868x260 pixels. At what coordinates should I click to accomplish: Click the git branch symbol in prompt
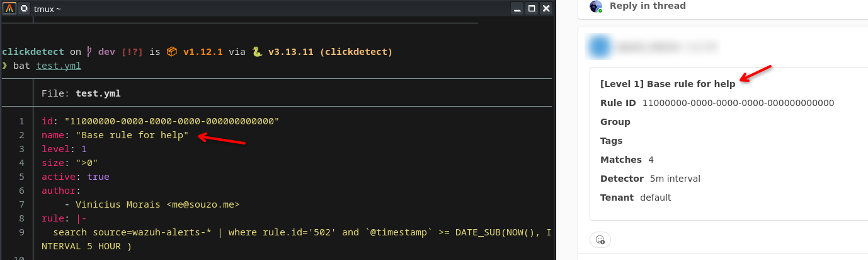pyautogui.click(x=90, y=52)
